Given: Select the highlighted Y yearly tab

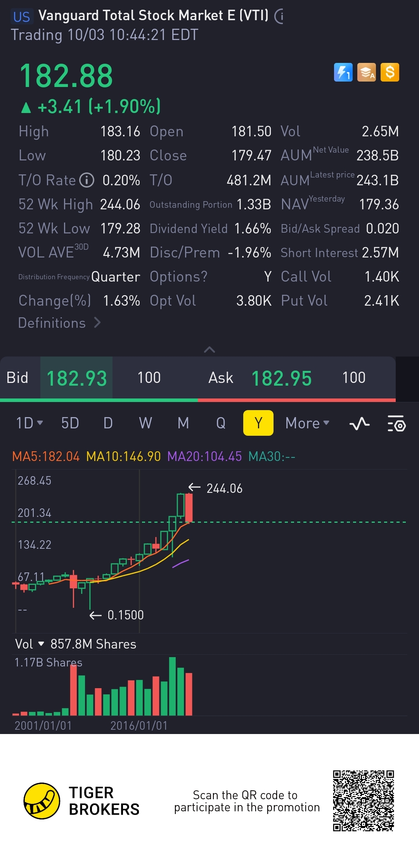Looking at the screenshot, I should coord(258,423).
